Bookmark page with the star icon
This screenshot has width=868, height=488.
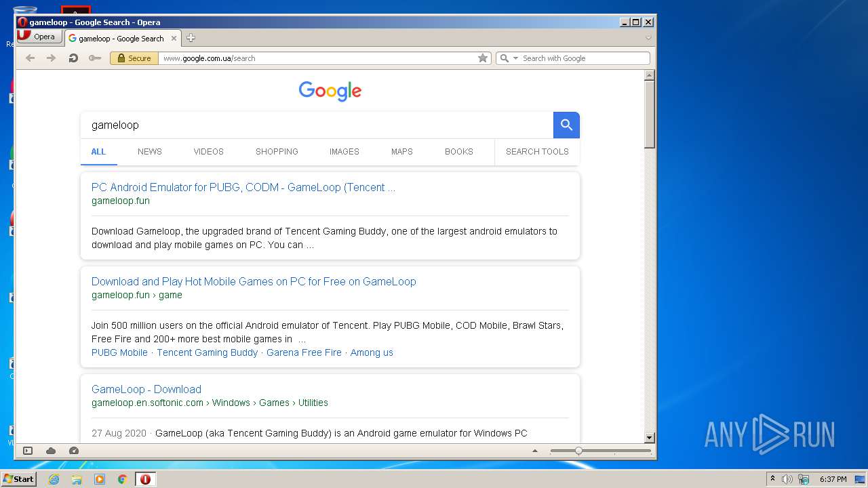pyautogui.click(x=483, y=58)
